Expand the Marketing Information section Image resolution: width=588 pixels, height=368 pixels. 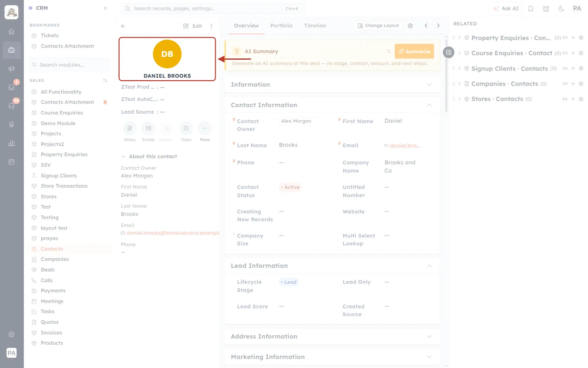(x=429, y=357)
